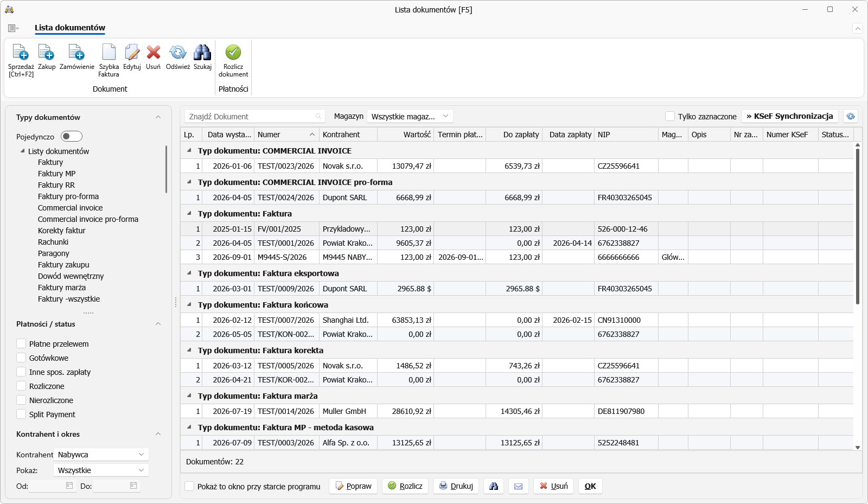The width and height of the screenshot is (868, 504).
Task: Enable the Gotówkowe filter checkbox
Action: click(21, 358)
